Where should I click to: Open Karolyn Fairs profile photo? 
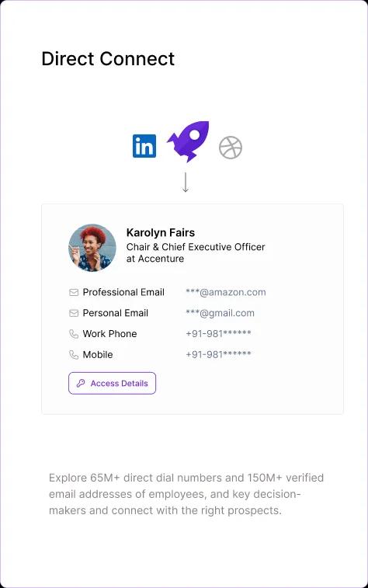point(92,248)
